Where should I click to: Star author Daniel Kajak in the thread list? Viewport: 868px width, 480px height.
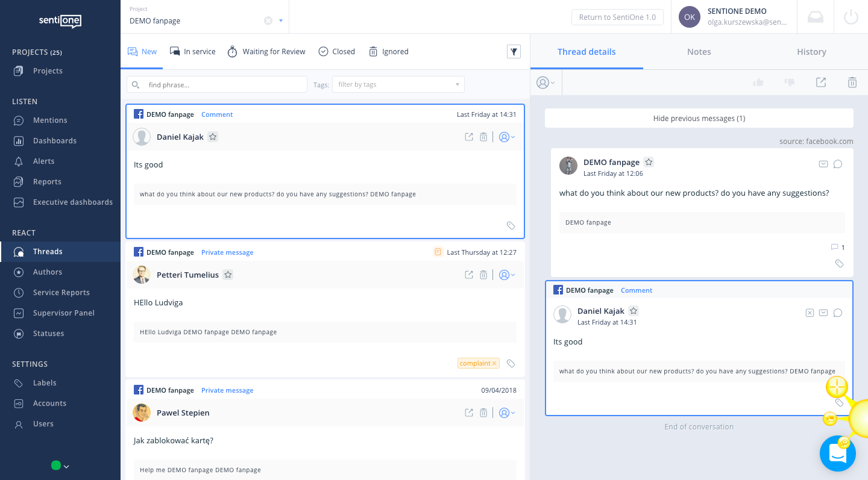coord(213,137)
